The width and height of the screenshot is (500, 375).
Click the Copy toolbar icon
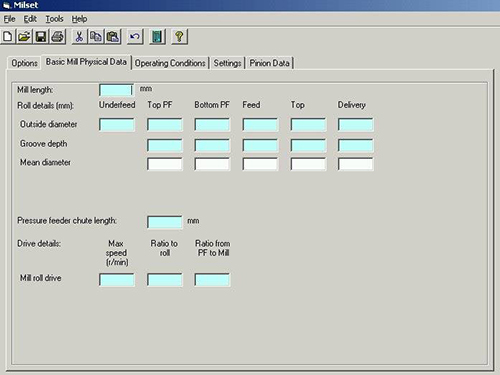click(x=96, y=36)
